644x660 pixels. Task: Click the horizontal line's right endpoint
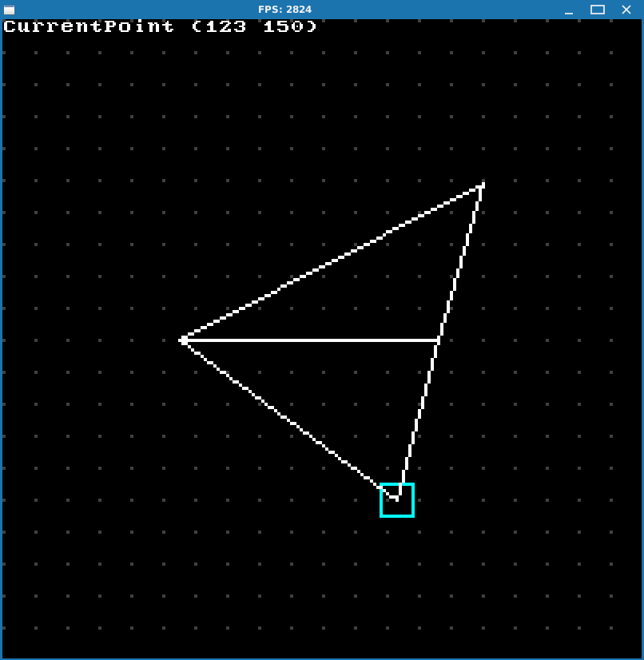(439, 340)
